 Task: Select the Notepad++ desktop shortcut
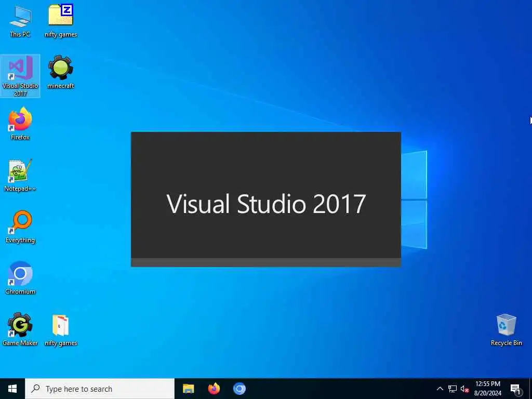20,175
